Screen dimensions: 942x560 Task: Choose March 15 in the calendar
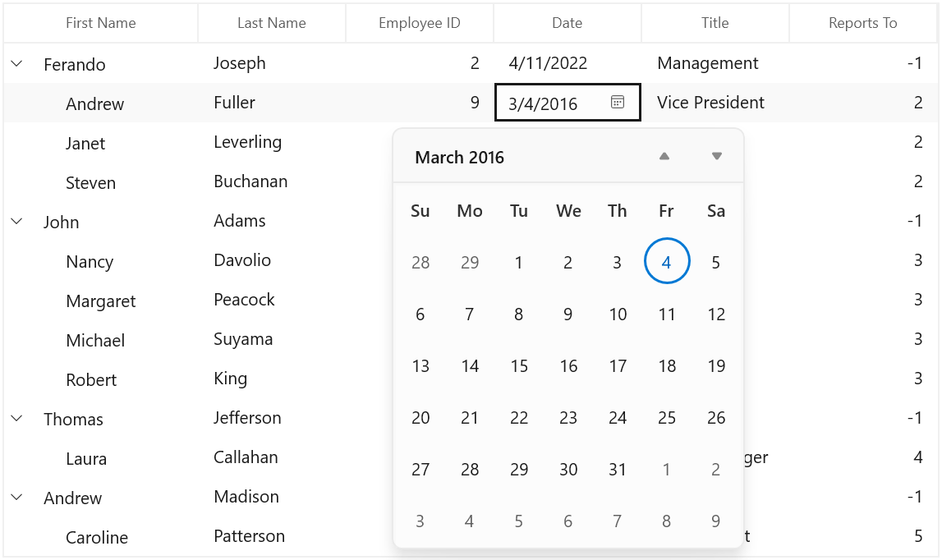[518, 366]
